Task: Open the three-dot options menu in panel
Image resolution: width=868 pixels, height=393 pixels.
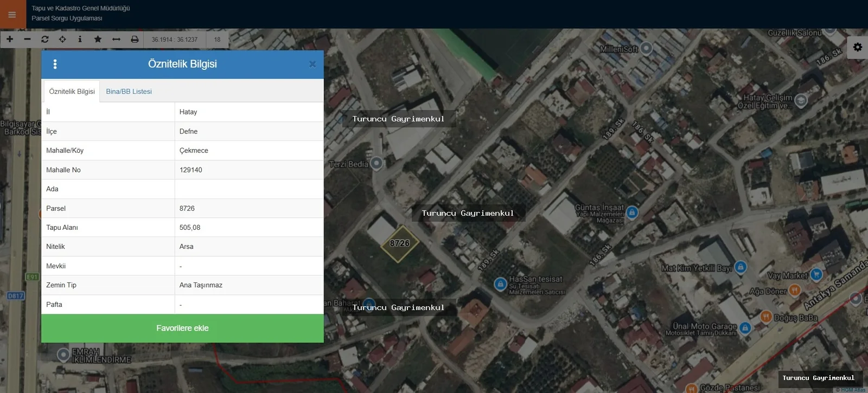Action: tap(55, 64)
